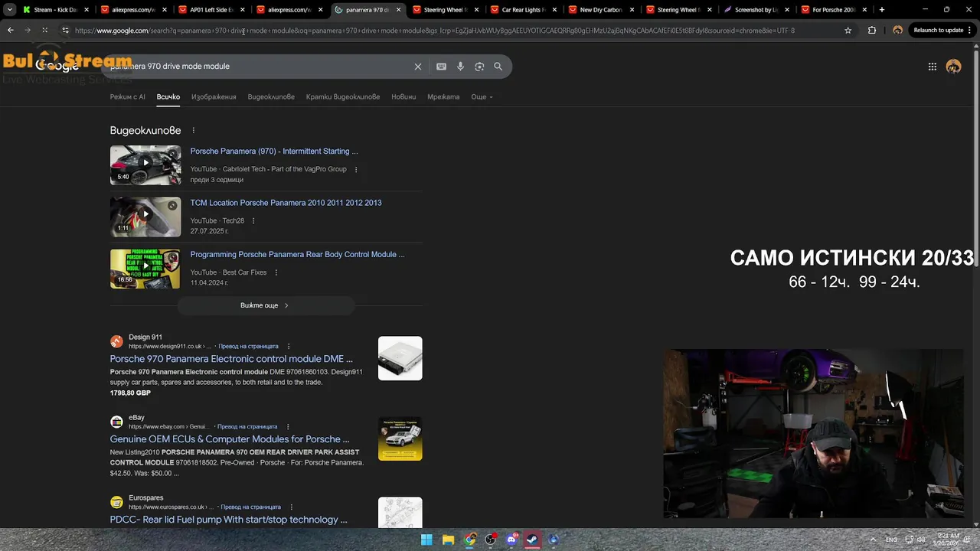Close the panamera 970 tab
Viewport: 980px width, 551px height.
coord(398,10)
